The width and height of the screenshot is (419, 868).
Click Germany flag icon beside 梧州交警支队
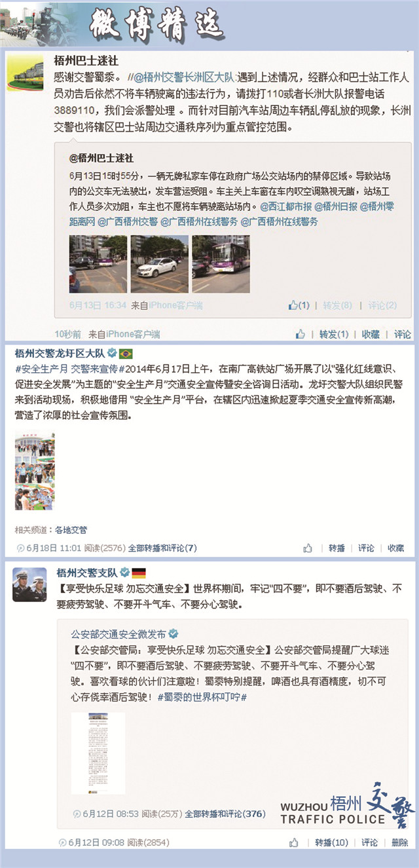pos(139,573)
